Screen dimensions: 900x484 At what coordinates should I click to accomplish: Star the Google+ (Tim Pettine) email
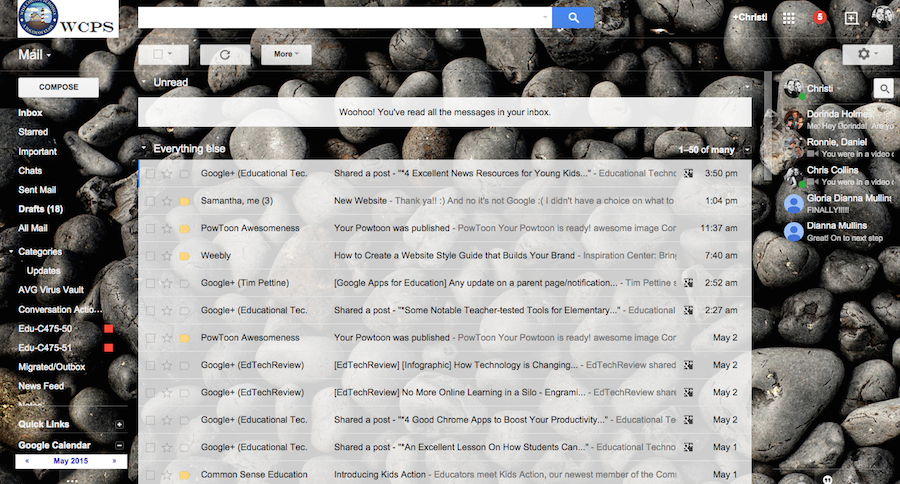tap(167, 283)
